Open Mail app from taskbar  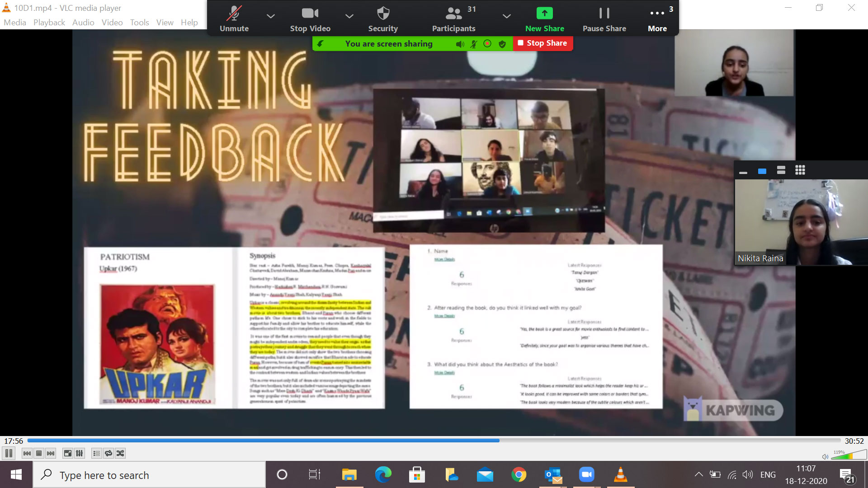pyautogui.click(x=485, y=475)
